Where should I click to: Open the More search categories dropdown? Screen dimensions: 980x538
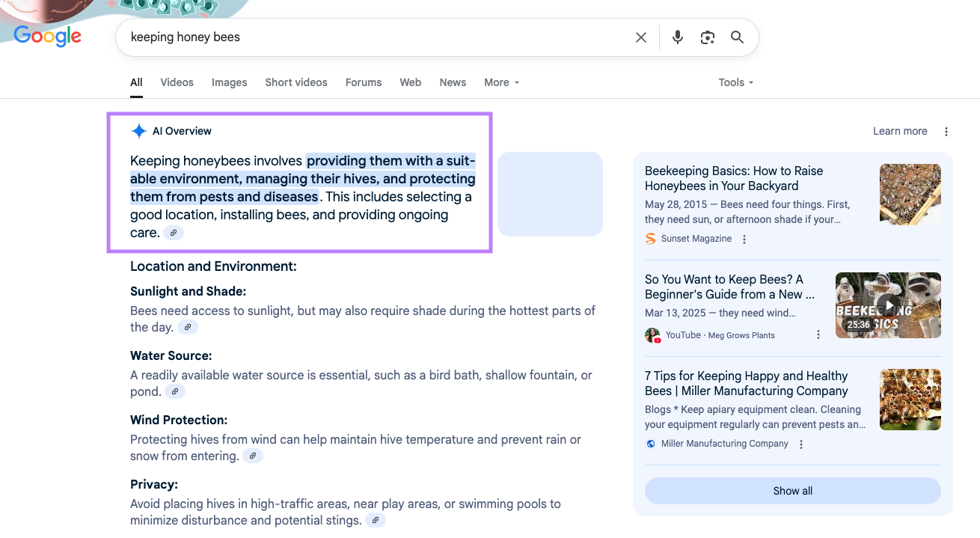(501, 82)
